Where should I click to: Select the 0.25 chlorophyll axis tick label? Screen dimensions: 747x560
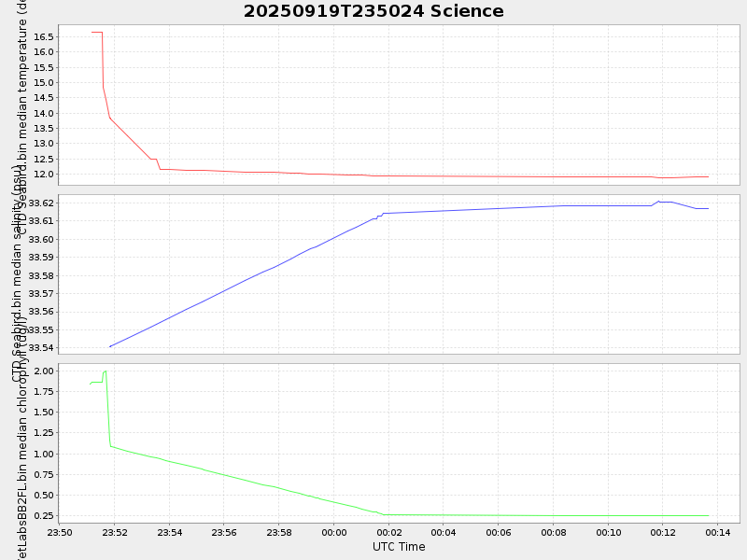44,515
